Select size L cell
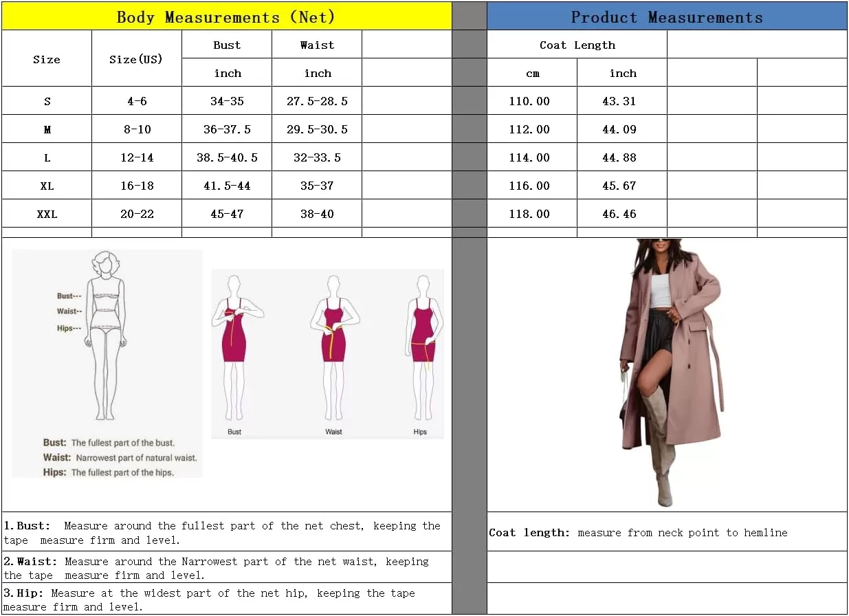This screenshot has width=849, height=616. coord(47,157)
